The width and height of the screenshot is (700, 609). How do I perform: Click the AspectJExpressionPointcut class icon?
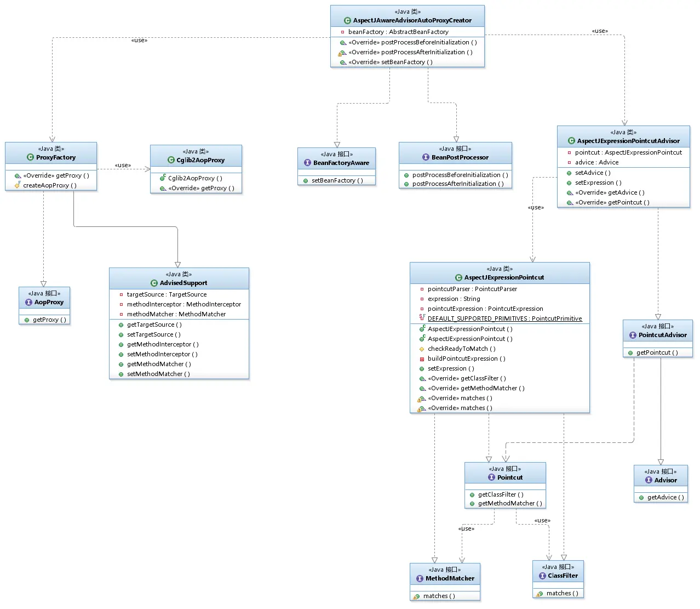point(458,277)
